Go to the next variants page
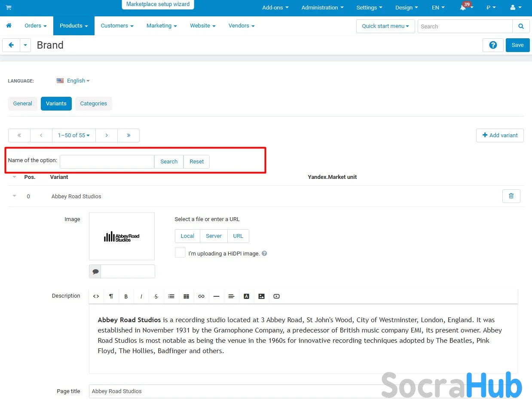This screenshot has height=400, width=532. click(x=107, y=135)
